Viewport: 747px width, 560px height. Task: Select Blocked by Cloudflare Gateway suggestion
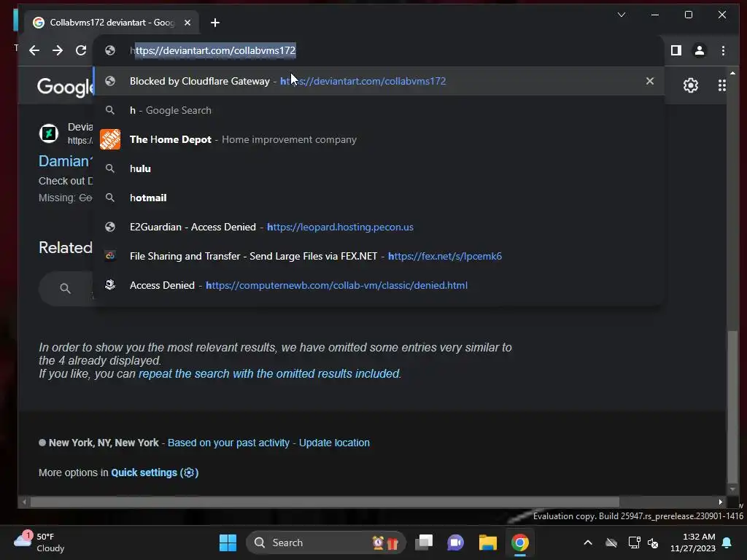pyautogui.click(x=379, y=81)
